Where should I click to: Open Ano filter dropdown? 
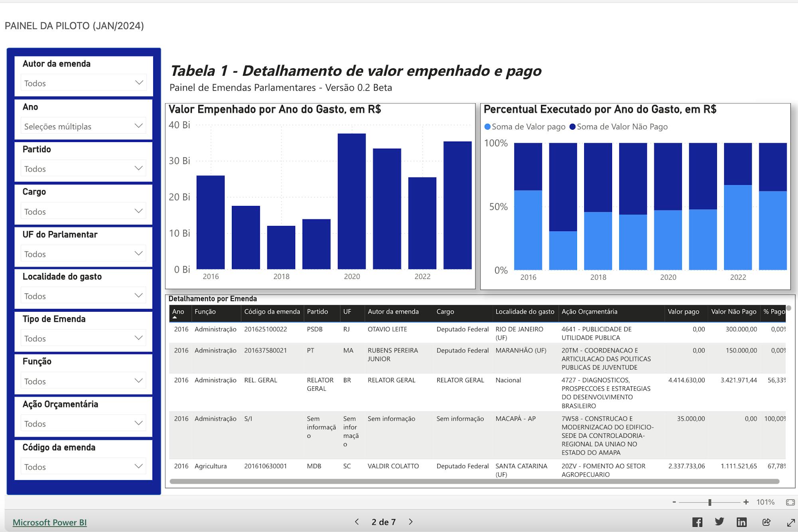pyautogui.click(x=83, y=126)
